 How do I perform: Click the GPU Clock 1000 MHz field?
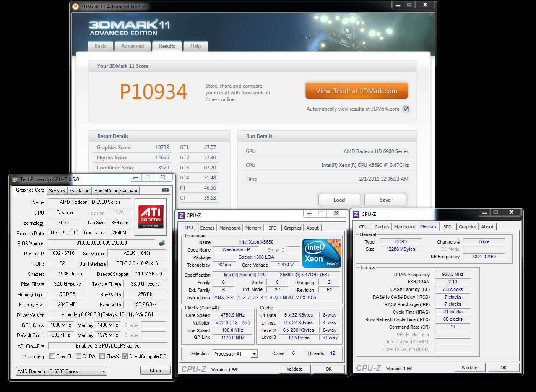coord(61,325)
